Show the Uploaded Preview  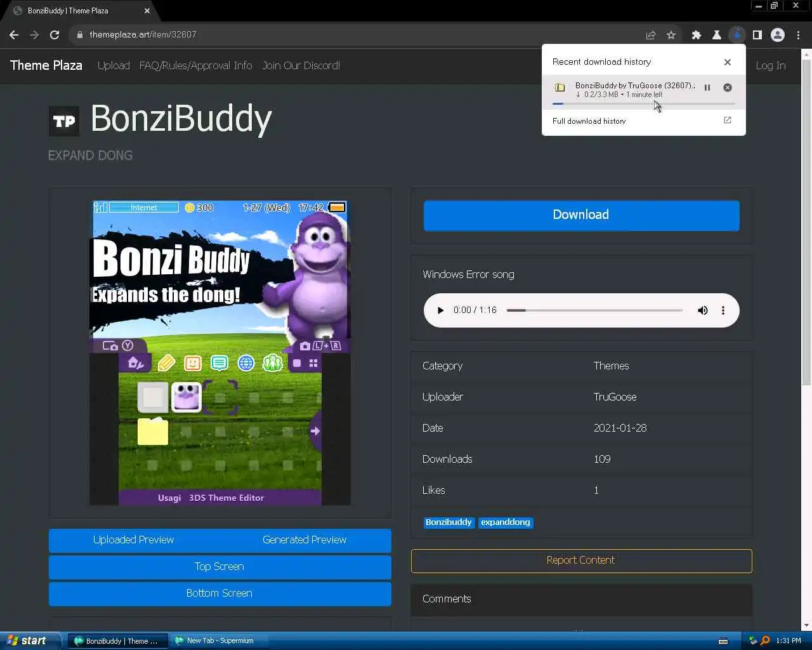pos(133,540)
